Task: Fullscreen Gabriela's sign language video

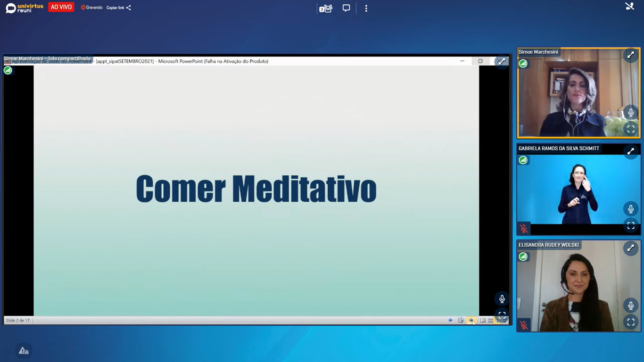Action: coord(630,226)
